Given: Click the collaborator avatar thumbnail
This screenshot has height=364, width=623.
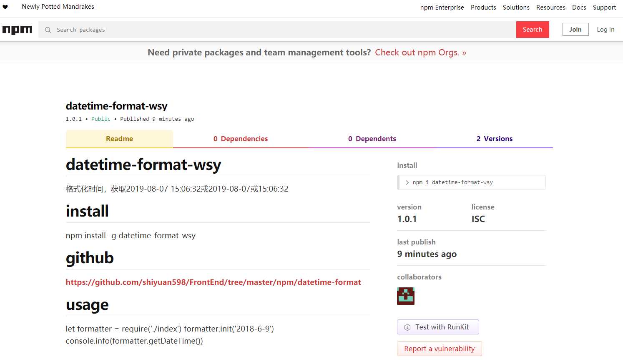Looking at the screenshot, I should [406, 296].
